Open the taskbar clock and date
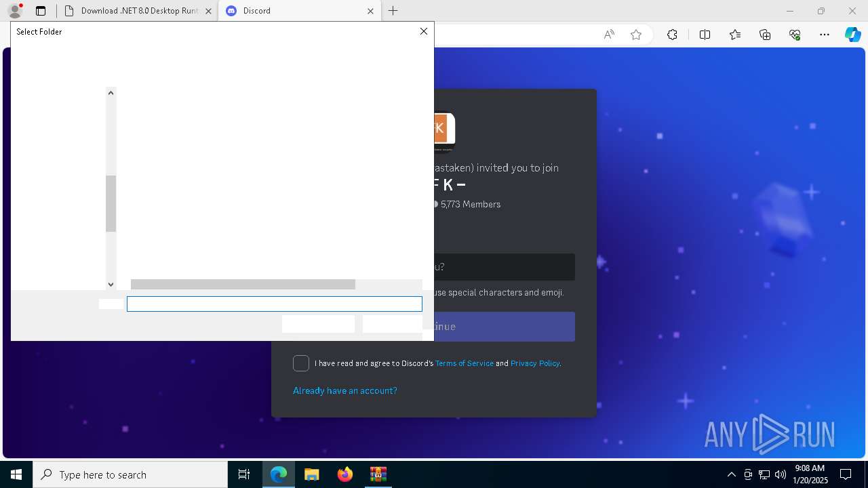 click(x=810, y=474)
